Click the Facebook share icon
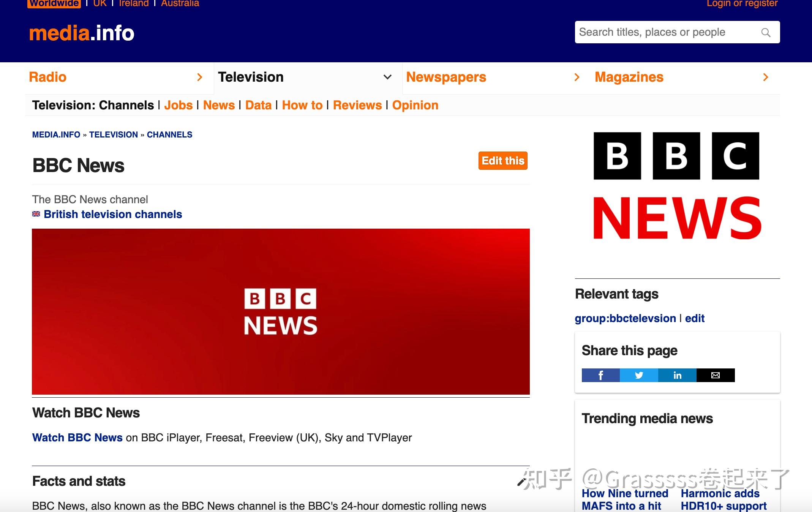 click(x=600, y=375)
